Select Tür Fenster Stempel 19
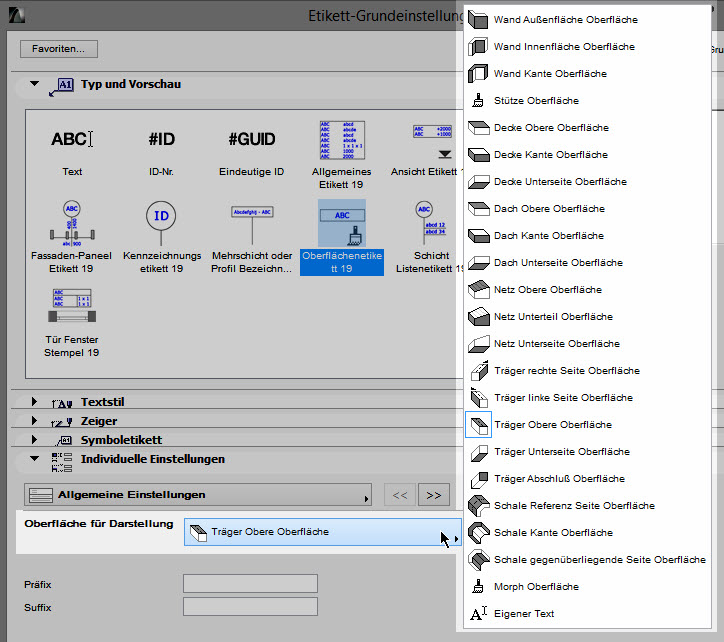Screen dimensions: 724x642 (x=72, y=305)
